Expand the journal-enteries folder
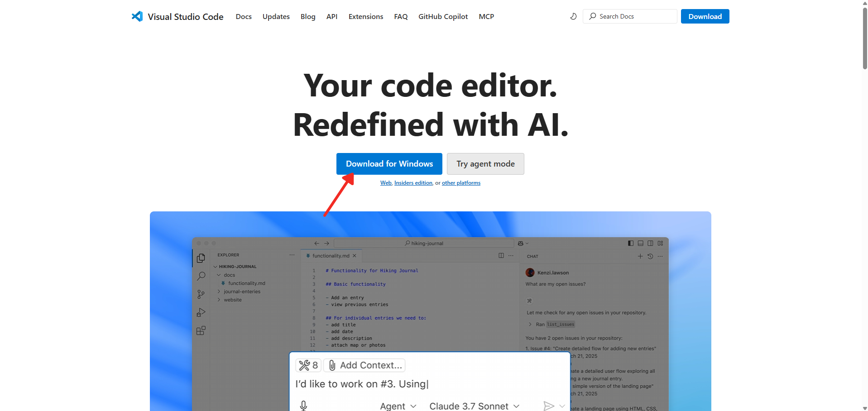The width and height of the screenshot is (868, 411). [242, 292]
